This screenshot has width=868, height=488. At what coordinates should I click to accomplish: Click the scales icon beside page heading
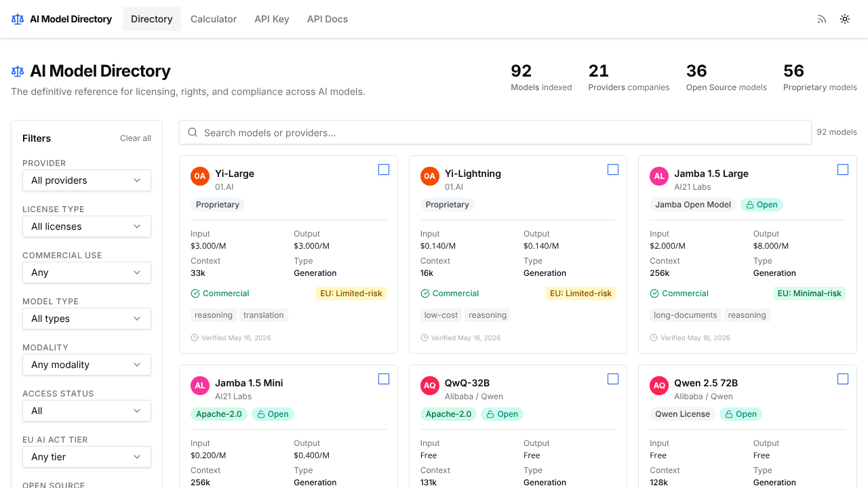18,71
